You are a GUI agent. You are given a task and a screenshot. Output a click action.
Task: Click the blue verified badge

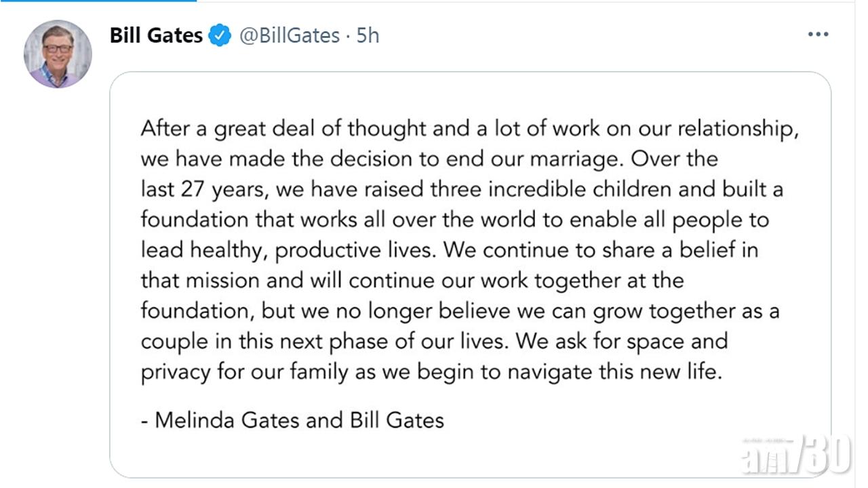coord(219,35)
